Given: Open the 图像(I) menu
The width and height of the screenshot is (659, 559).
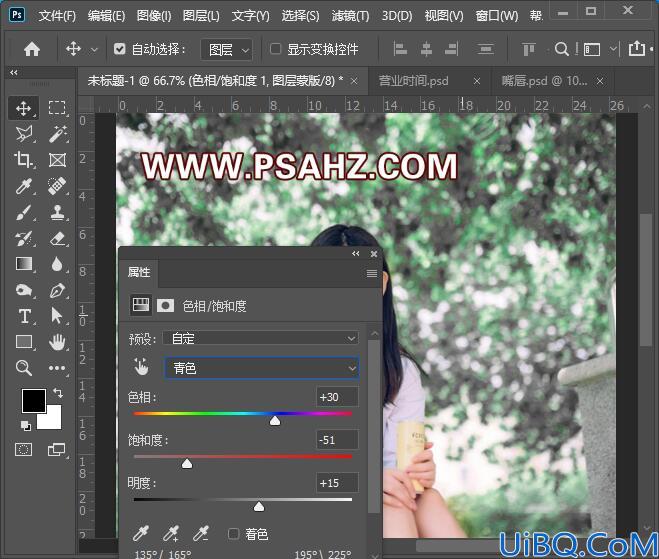Looking at the screenshot, I should pyautogui.click(x=154, y=16).
